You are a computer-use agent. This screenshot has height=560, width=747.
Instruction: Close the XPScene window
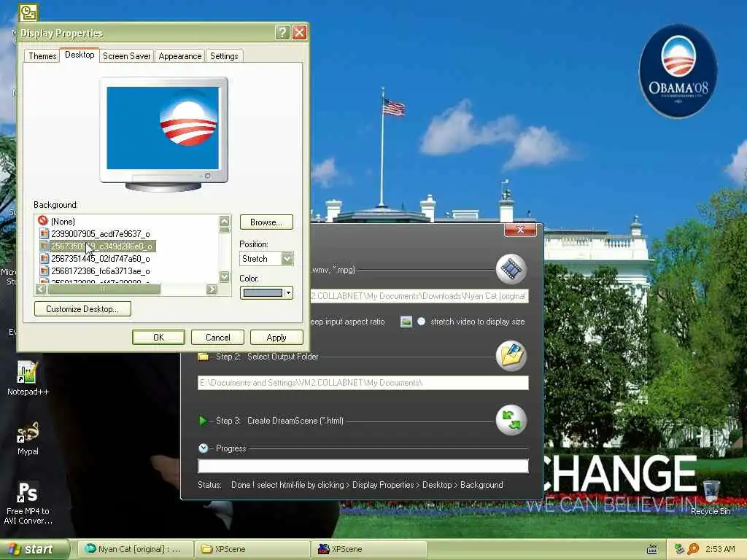[520, 230]
